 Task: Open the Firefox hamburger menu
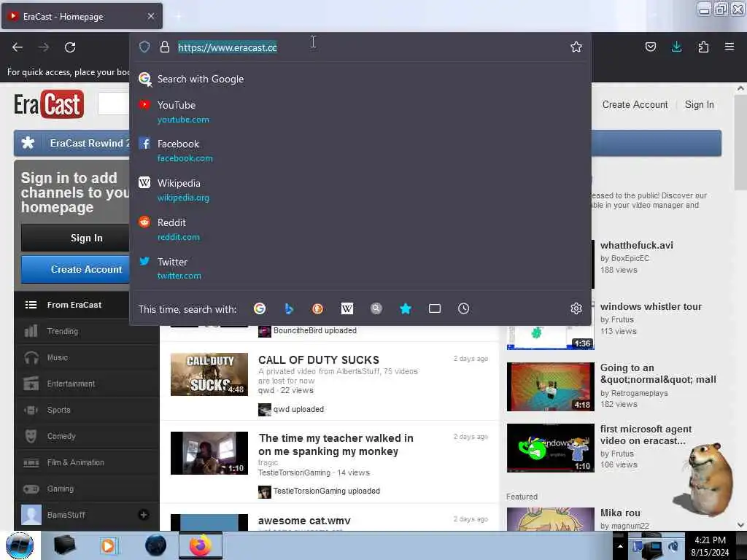click(729, 47)
